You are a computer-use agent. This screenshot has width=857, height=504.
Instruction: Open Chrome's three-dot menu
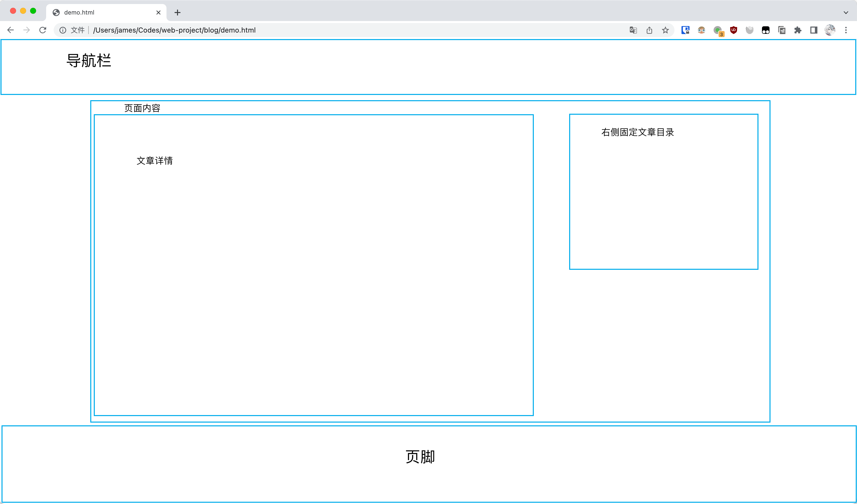(846, 30)
